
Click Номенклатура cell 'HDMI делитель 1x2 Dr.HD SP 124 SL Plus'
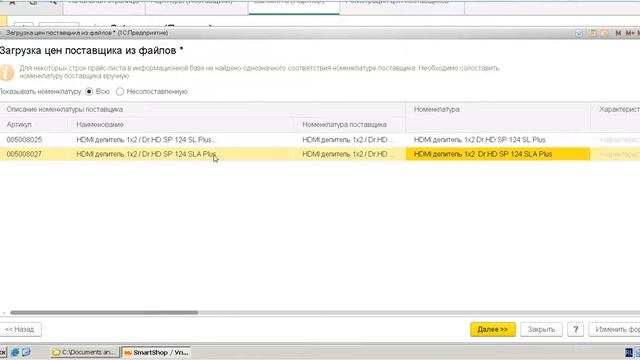click(498, 140)
